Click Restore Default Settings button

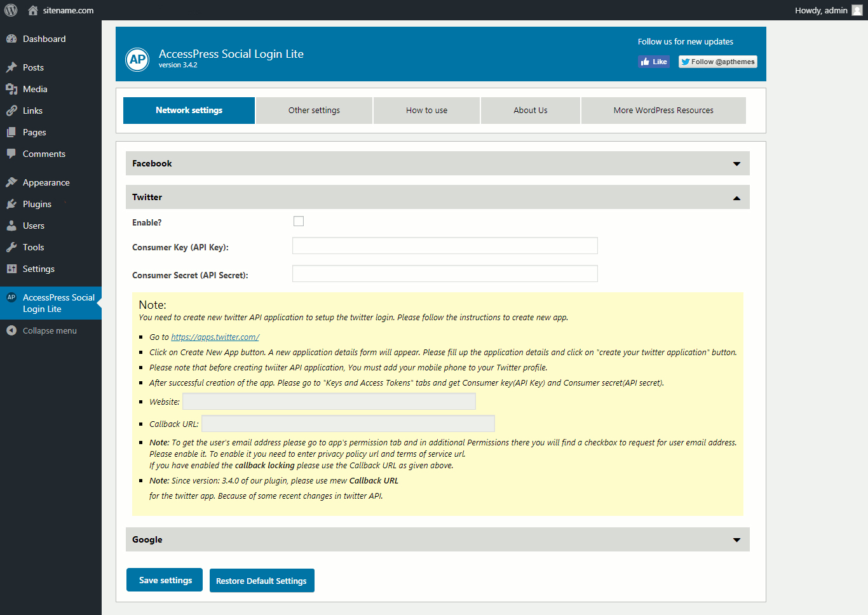(x=262, y=581)
